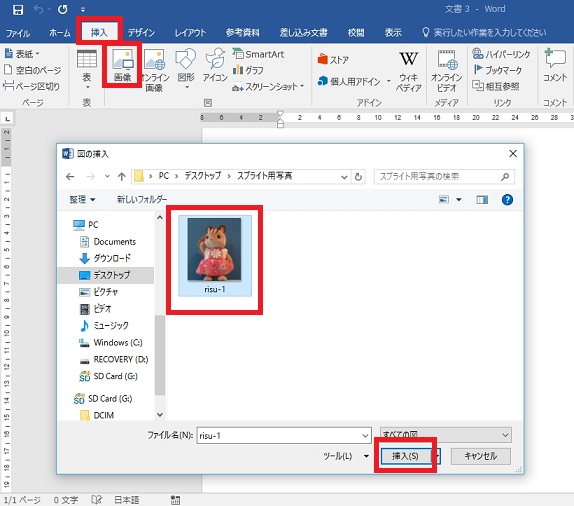This screenshot has width=574, height=506.
Task: Open the レイアウト tab
Action: pos(190,33)
